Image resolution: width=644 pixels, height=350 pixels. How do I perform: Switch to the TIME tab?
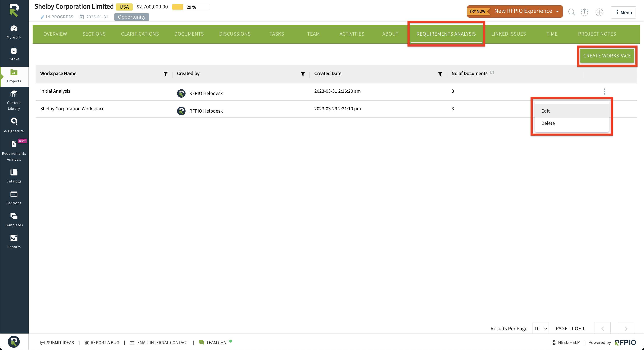[x=552, y=34]
